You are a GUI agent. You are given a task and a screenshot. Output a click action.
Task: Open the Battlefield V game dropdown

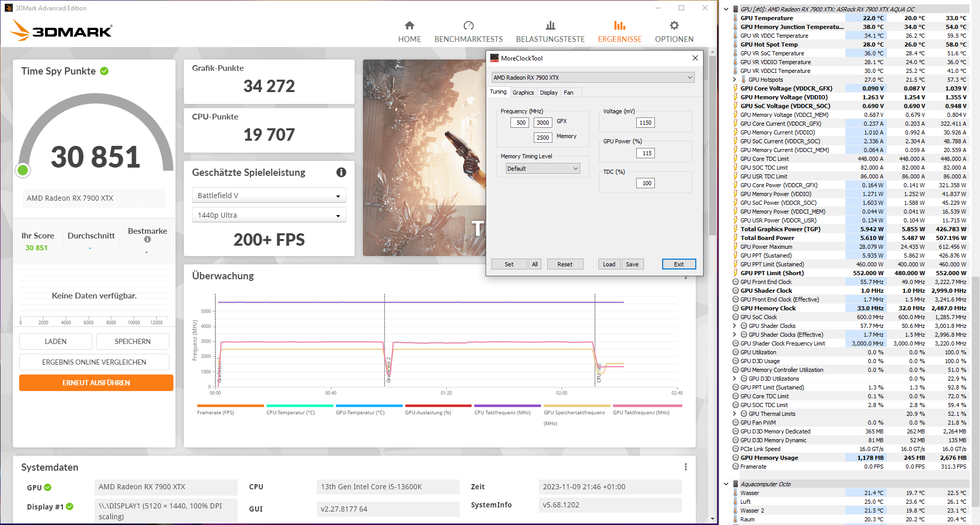click(269, 196)
